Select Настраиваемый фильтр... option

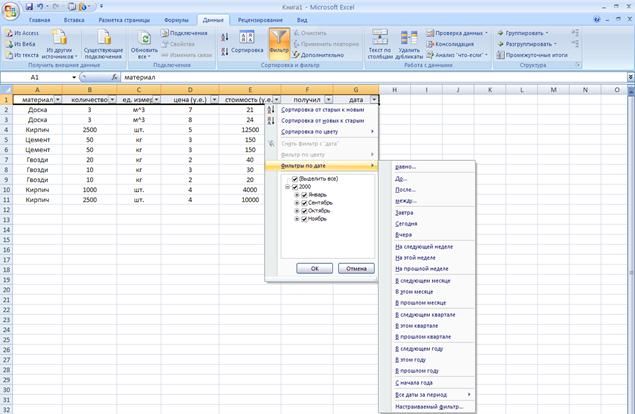click(429, 407)
